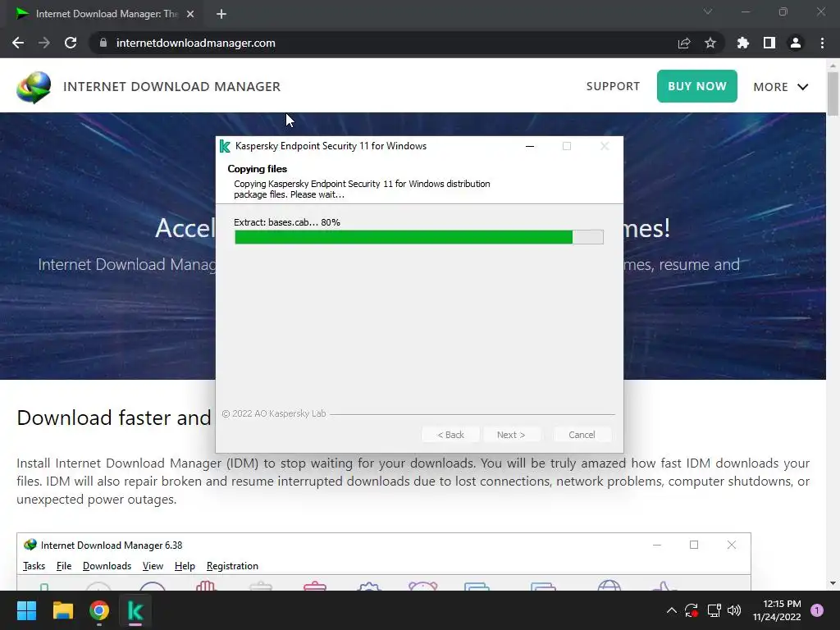The width and height of the screenshot is (840, 630).
Task: Open the extensions puzzle icon
Action: 743,43
